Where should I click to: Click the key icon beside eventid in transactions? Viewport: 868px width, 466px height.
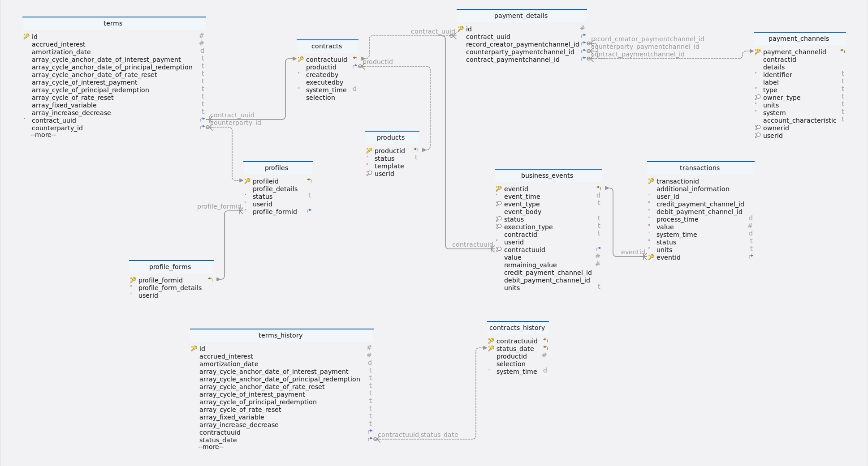(651, 257)
